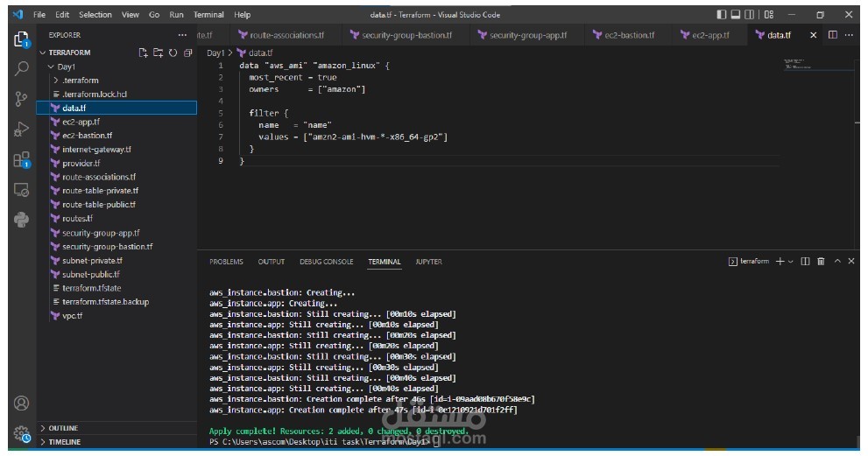Image resolution: width=868 pixels, height=456 pixels.
Task: Open the PROBLEMS panel tab
Action: click(226, 262)
